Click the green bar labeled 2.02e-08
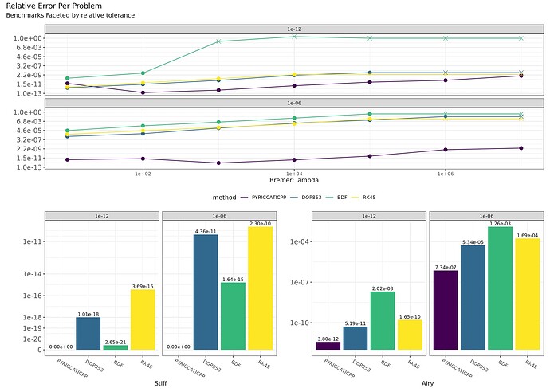Image resolution: width=550 pixels, height=392 pixels. click(385, 321)
